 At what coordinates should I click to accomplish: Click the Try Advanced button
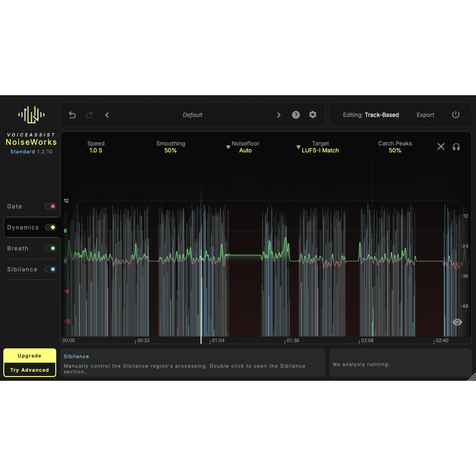(x=30, y=370)
